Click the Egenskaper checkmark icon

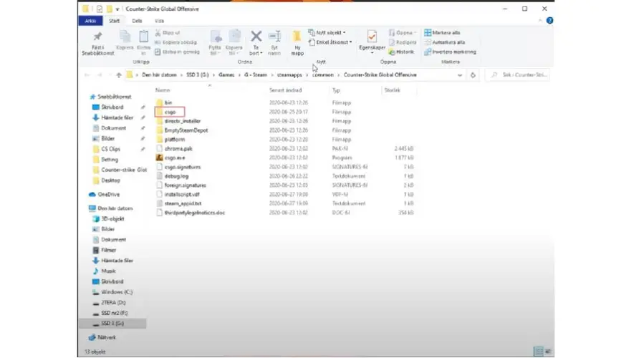pyautogui.click(x=372, y=37)
